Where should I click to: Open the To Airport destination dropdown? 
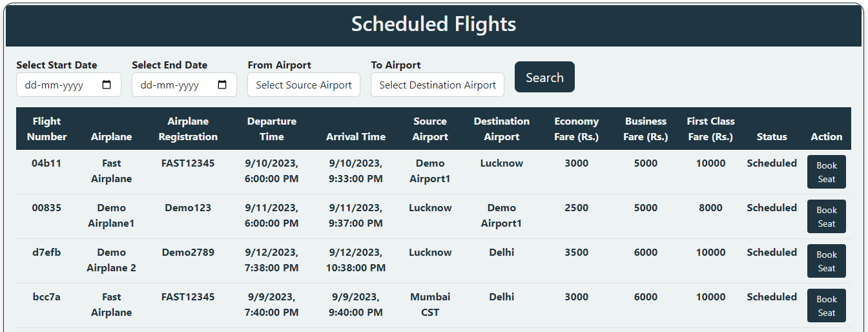pos(437,85)
